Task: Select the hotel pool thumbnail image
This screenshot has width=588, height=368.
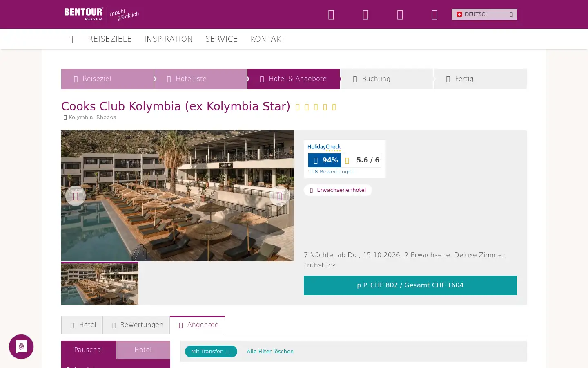Action: [x=100, y=283]
